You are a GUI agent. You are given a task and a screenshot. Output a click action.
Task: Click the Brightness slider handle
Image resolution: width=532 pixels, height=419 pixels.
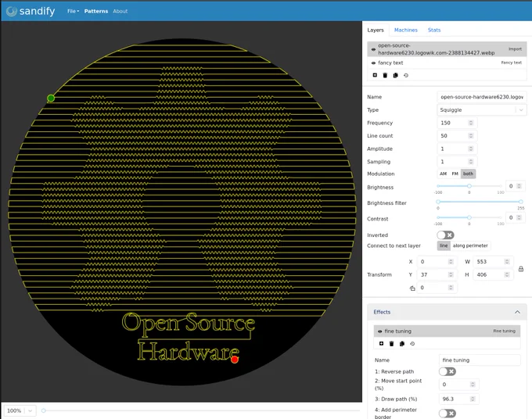[469, 186]
